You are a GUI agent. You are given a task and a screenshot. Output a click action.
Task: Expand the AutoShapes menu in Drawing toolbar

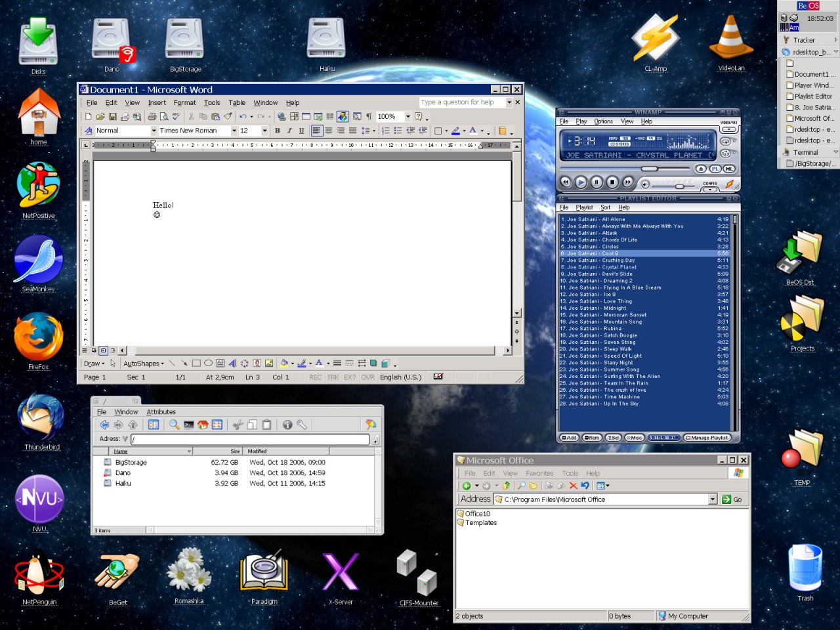tap(143, 363)
